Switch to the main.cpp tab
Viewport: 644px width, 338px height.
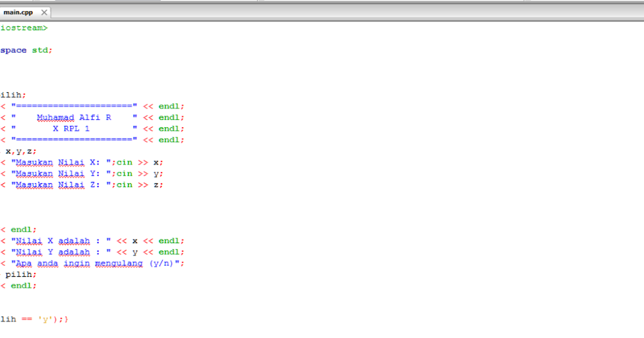pos(19,12)
